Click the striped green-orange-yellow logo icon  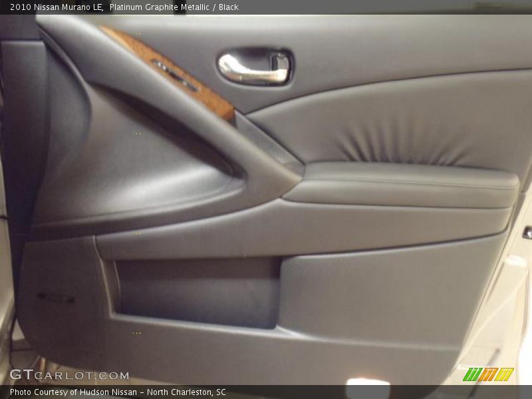[489, 374]
